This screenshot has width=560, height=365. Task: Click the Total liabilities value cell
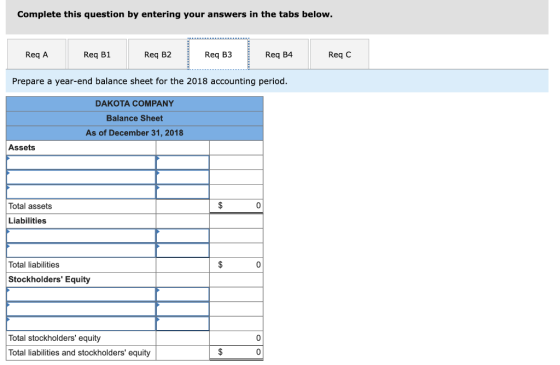pos(236,265)
